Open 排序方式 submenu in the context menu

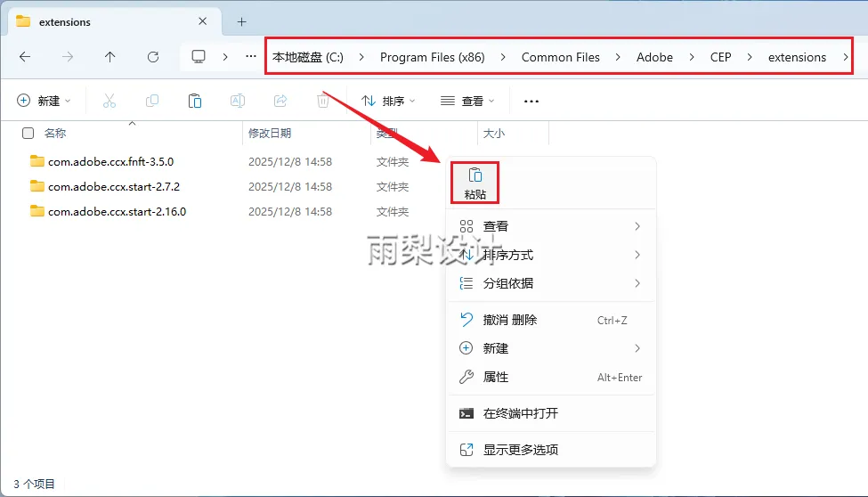551,255
